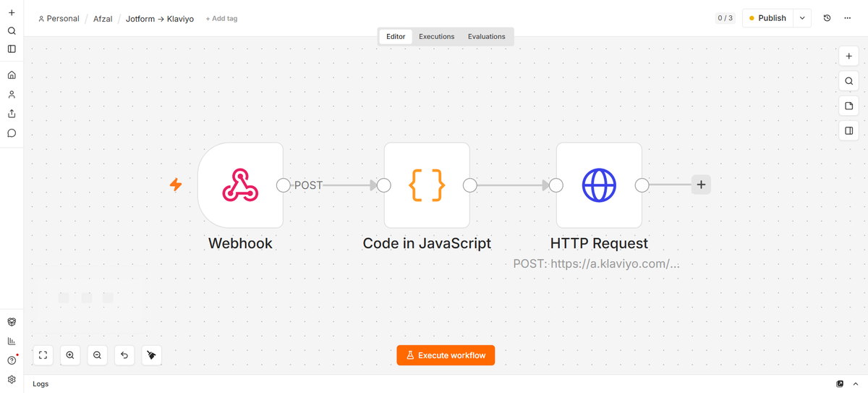The width and height of the screenshot is (868, 393).
Task: Add a tag to the workflow
Action: coord(221,19)
